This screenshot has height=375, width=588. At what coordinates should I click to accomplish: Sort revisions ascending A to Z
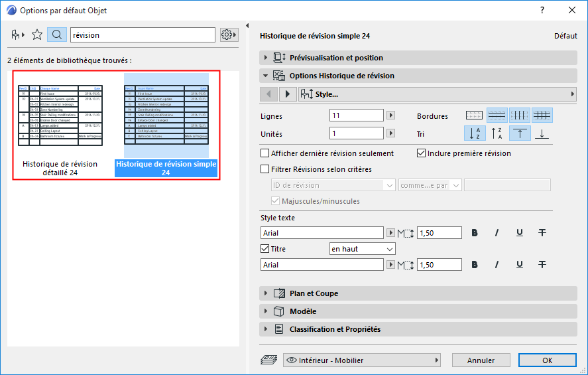(475, 133)
